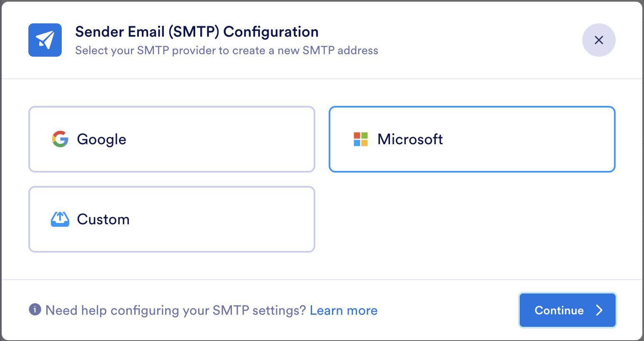Click the chevron arrow in Continue button
This screenshot has width=644, height=341.
(x=599, y=310)
